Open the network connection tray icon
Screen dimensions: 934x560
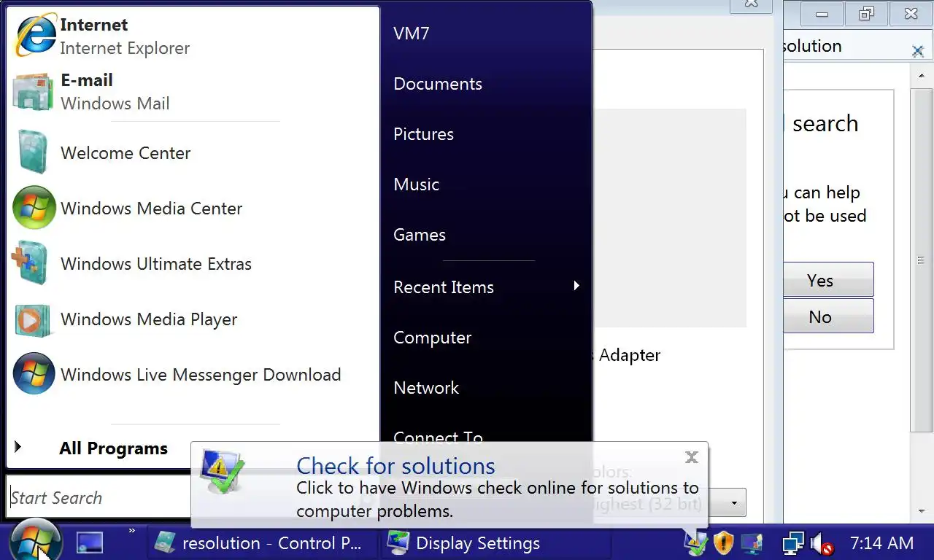click(x=793, y=543)
